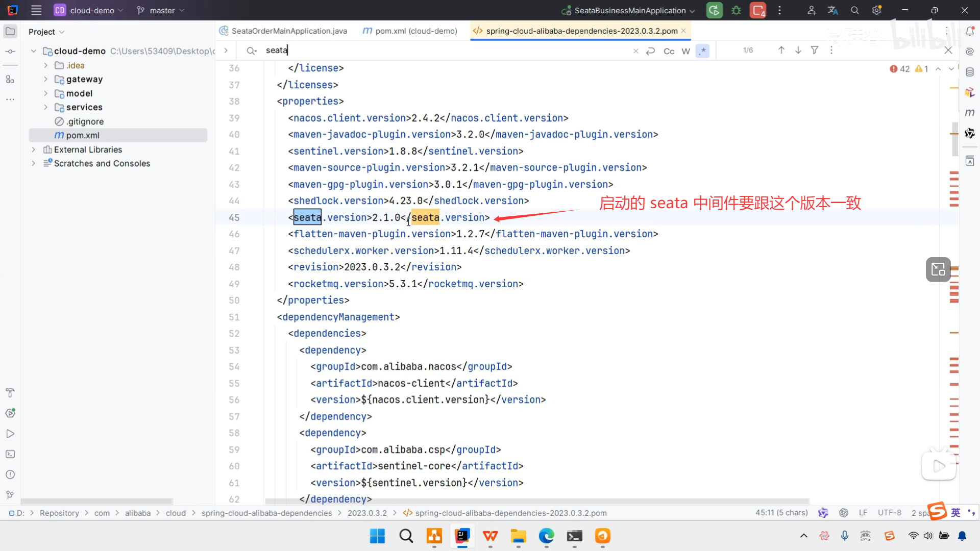This screenshot has width=980, height=551.
Task: Toggle Match Case search option
Action: click(669, 51)
